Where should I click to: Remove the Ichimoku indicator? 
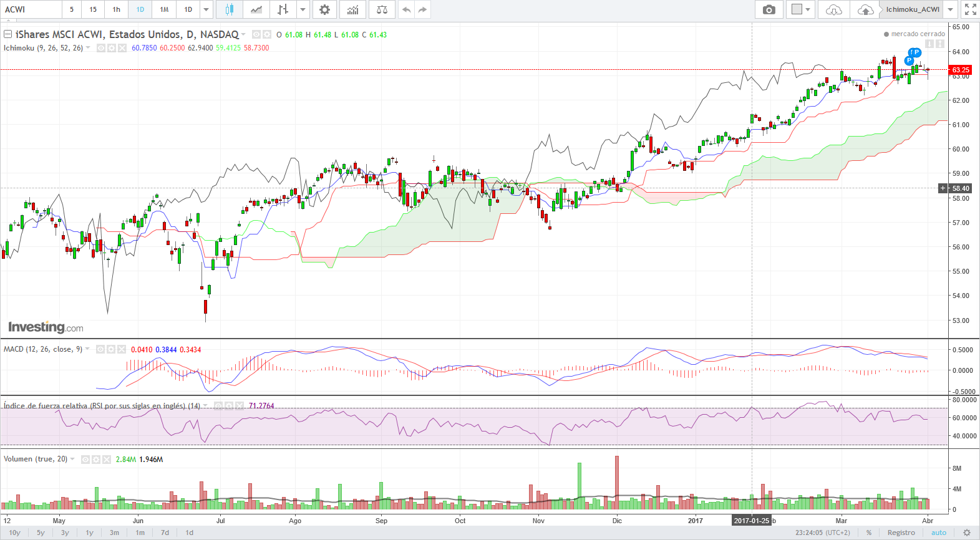point(122,48)
